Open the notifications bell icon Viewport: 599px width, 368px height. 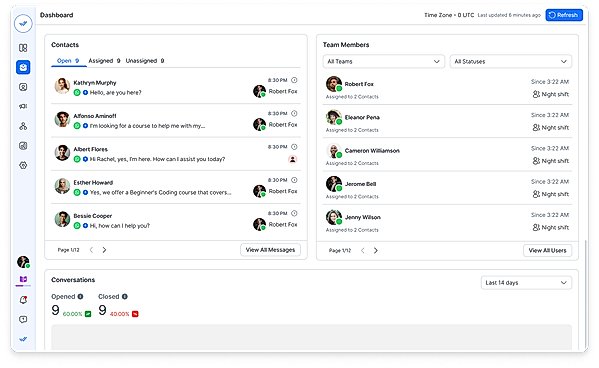tap(23, 300)
